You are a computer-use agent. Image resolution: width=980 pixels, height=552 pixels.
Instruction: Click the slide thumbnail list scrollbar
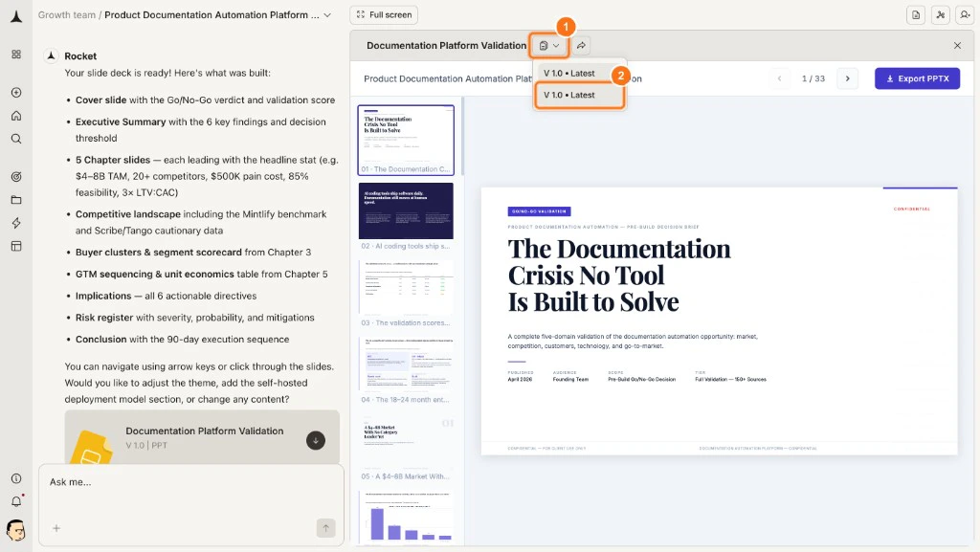click(x=462, y=138)
